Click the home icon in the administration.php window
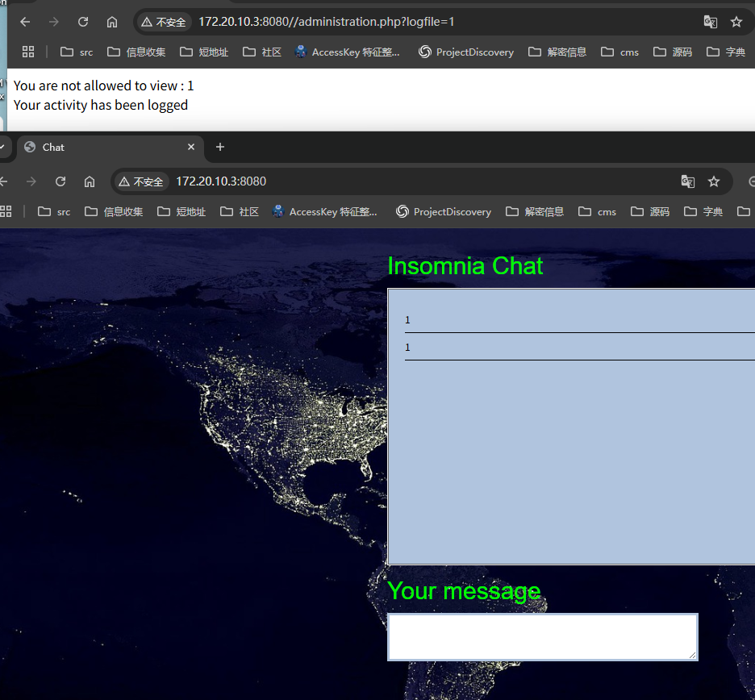The image size is (755, 700). pos(112,22)
